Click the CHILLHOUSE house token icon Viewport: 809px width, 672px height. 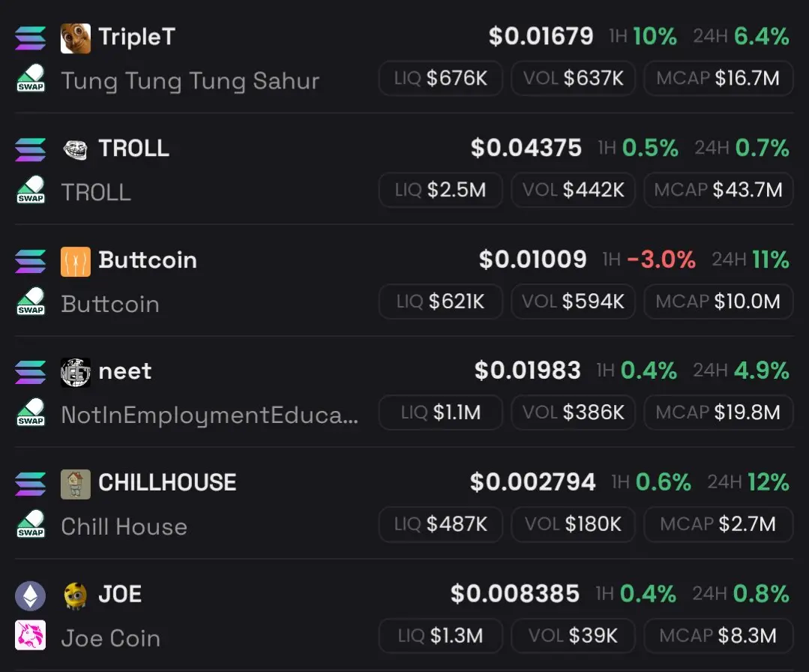pyautogui.click(x=75, y=484)
